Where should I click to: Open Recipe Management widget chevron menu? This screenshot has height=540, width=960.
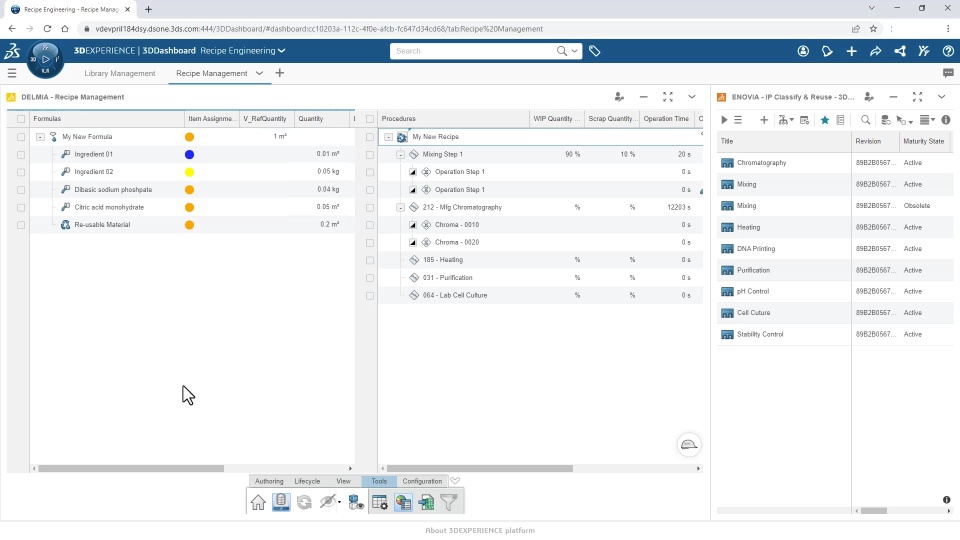tap(691, 97)
